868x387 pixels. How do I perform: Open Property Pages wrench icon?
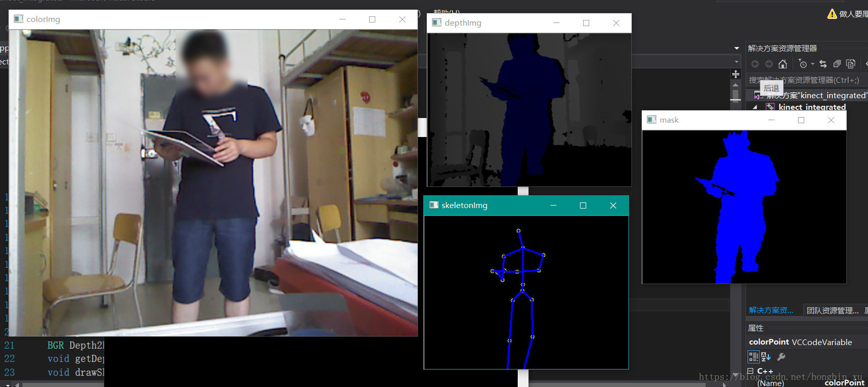pos(781,357)
